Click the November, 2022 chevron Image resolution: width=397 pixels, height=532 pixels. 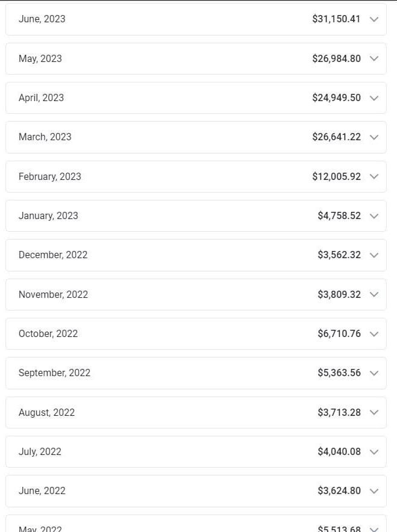(374, 294)
